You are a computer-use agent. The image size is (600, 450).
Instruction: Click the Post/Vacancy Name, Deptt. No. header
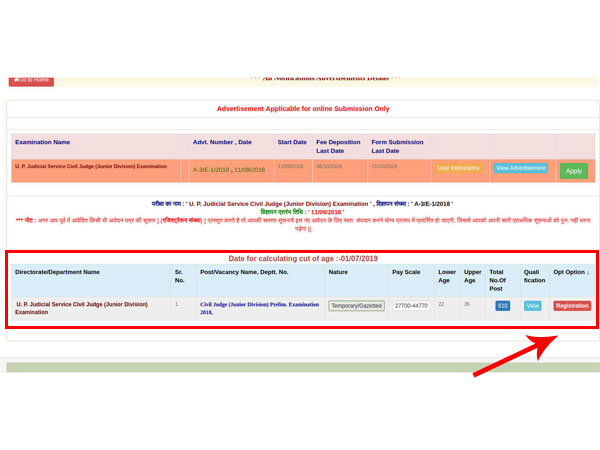pos(244,272)
